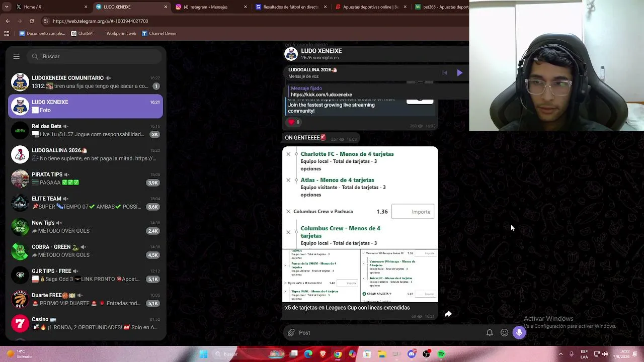Open the Windows Start menu
This screenshot has width=644, height=362.
pos(203,354)
